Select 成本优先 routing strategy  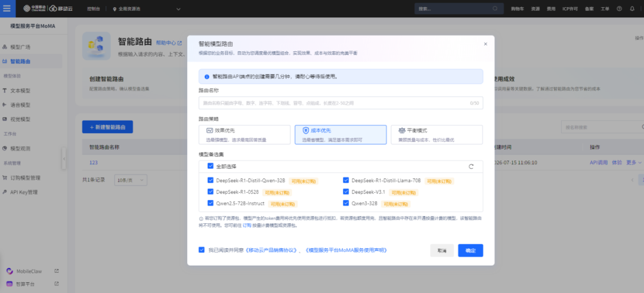tap(340, 135)
